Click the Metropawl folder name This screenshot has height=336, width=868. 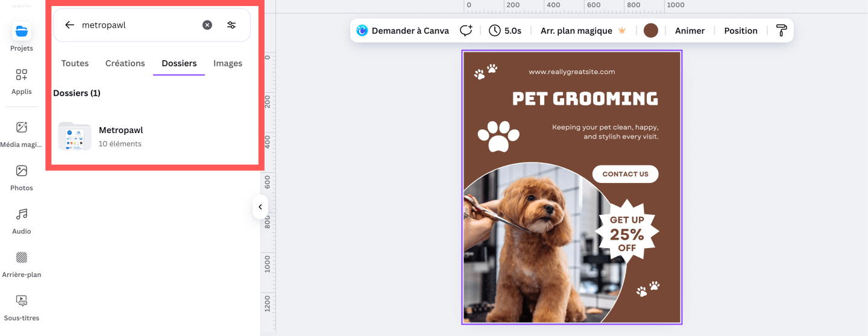click(121, 130)
